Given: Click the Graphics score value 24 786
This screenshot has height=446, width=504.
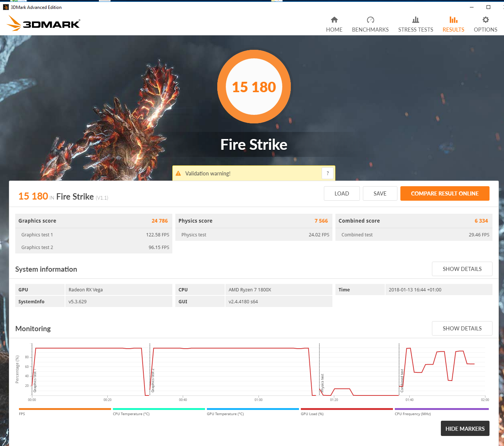Looking at the screenshot, I should pyautogui.click(x=160, y=221).
